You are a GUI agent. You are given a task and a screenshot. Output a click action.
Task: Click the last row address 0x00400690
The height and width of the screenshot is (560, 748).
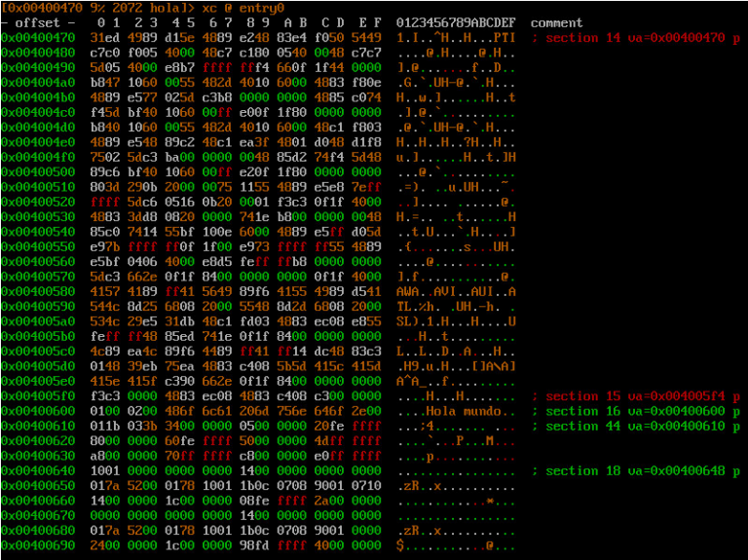tap(38, 545)
